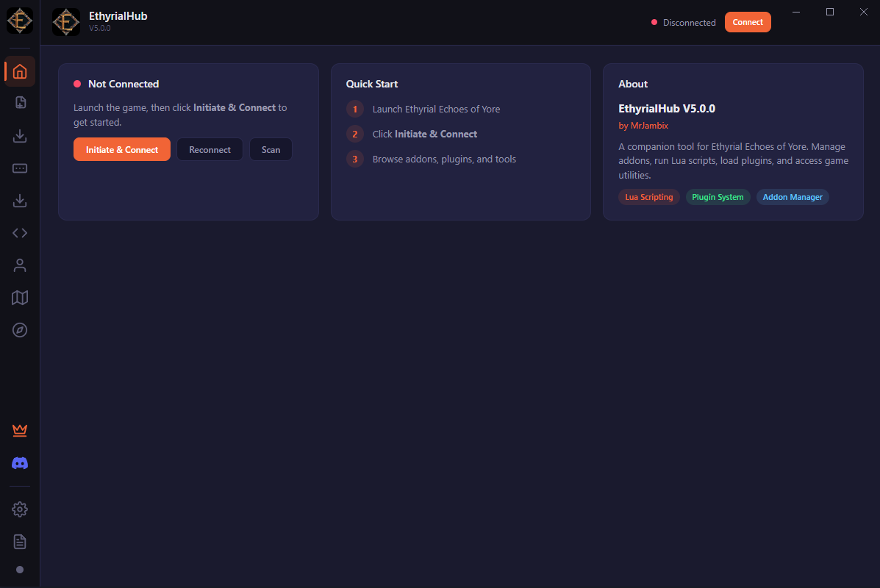880x588 pixels.
Task: Click the EthyrialHub title in header
Action: [118, 15]
